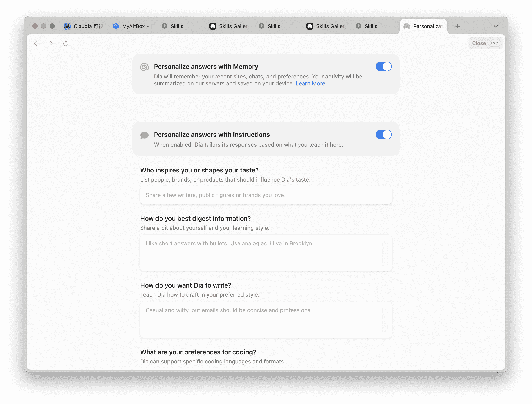Click the instructions speech bubble icon
The image size is (532, 404).
(x=144, y=135)
